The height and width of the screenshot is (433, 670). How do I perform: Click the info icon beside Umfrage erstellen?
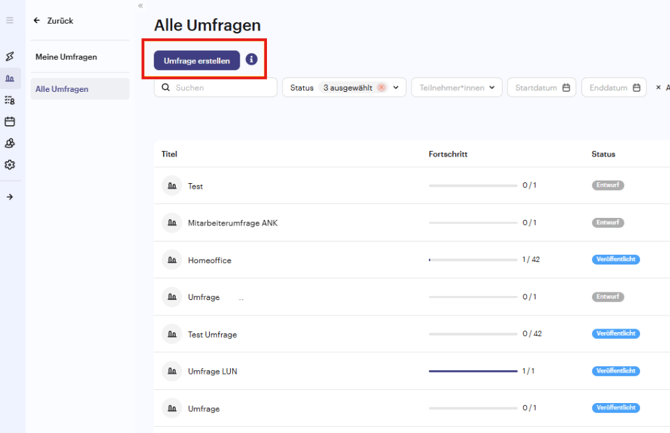(252, 60)
